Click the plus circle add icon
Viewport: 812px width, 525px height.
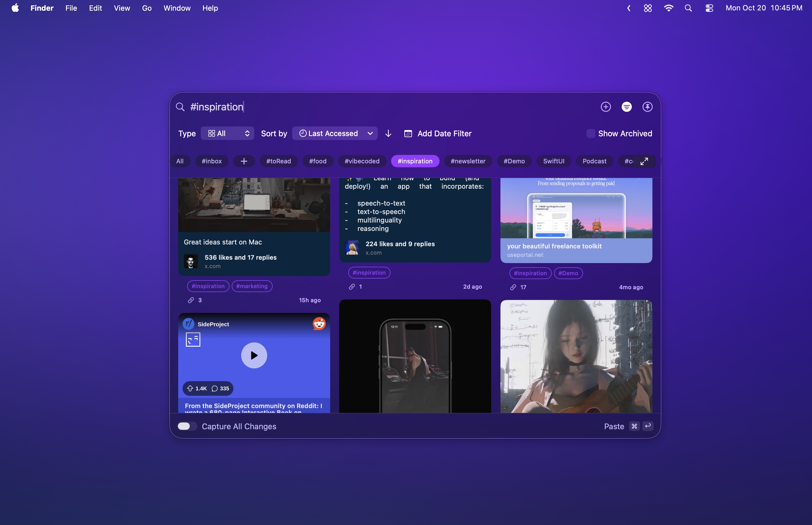606,107
